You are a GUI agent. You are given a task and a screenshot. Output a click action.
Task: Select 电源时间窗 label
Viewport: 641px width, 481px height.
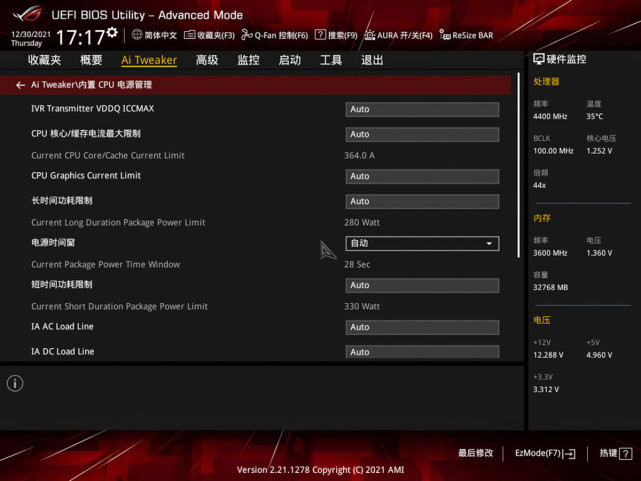(53, 243)
